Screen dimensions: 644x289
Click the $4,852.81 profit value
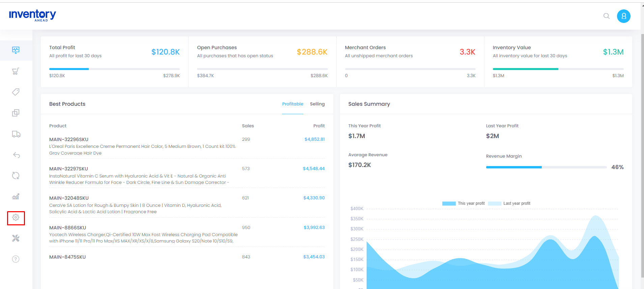[314, 139]
